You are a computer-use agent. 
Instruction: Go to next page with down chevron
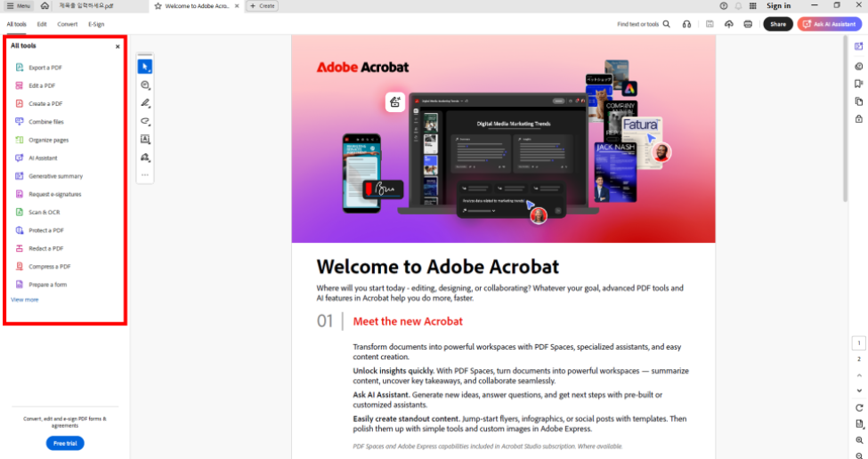[859, 391]
